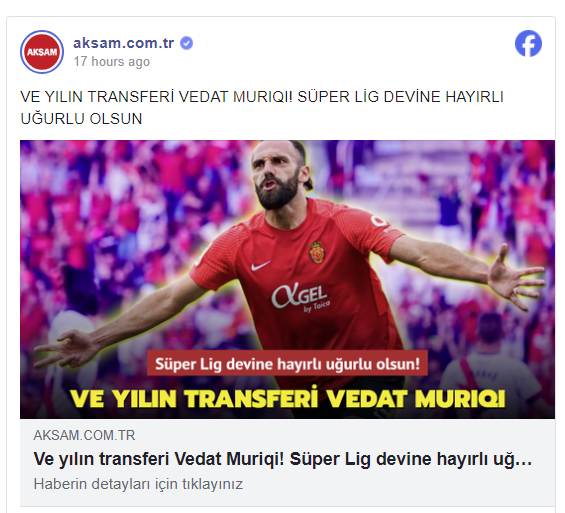Open the aksam.com.tr page name link
565x513 pixels.
[124, 43]
